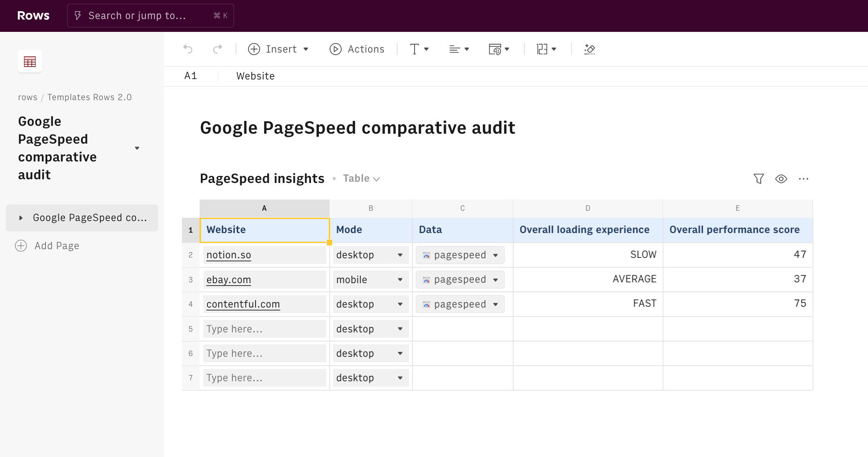Toggle the filter icon on PageSpeed table
Screen dimensions: 868x457
759,178
